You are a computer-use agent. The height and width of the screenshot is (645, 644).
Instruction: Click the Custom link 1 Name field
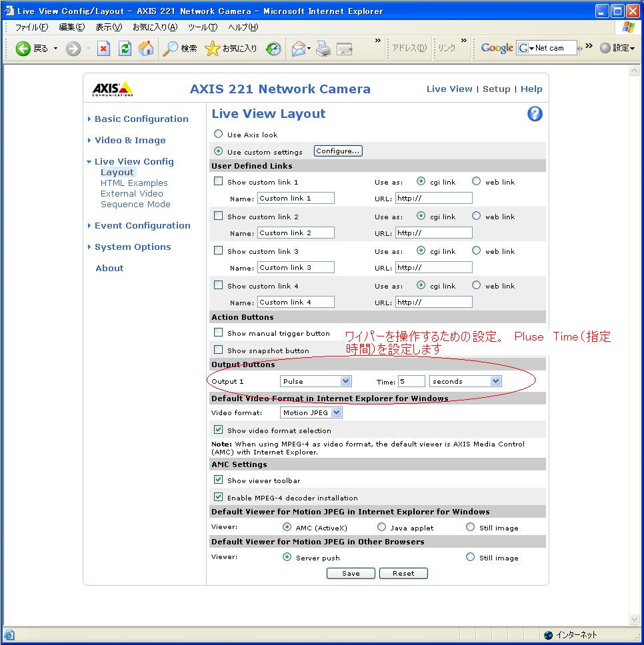pyautogui.click(x=296, y=199)
